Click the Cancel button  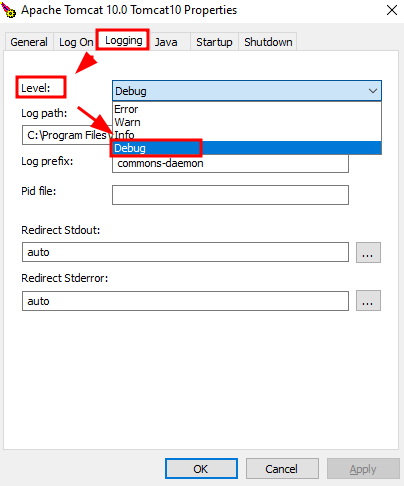282,469
